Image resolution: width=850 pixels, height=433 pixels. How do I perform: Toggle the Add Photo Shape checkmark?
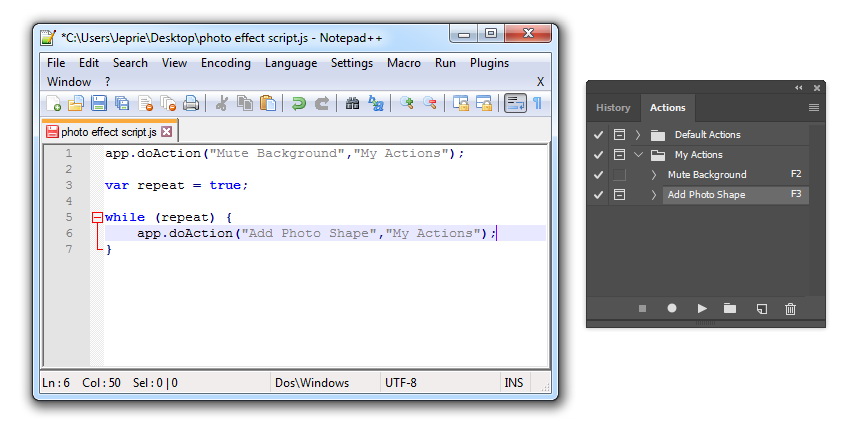pyautogui.click(x=598, y=195)
